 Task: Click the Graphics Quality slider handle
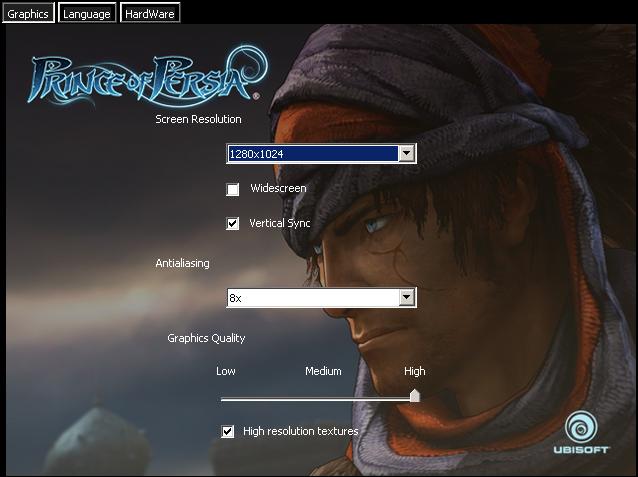tap(414, 396)
